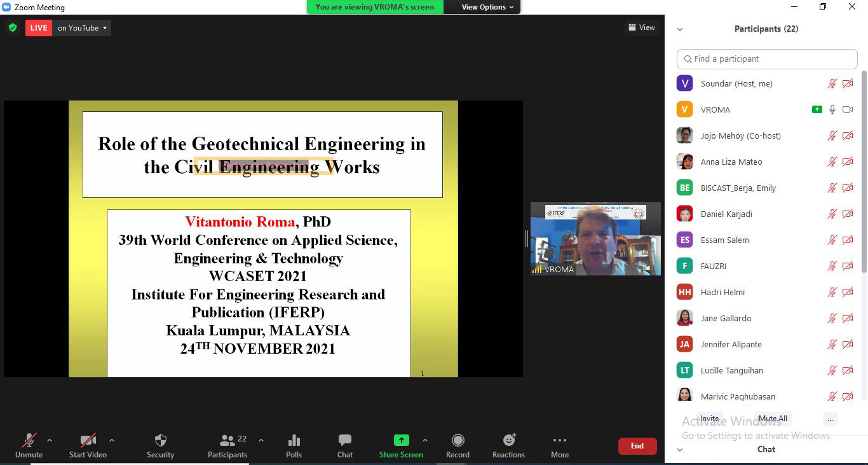Open the Chat button in the toolbar
The width and height of the screenshot is (868, 465).
[x=345, y=445]
